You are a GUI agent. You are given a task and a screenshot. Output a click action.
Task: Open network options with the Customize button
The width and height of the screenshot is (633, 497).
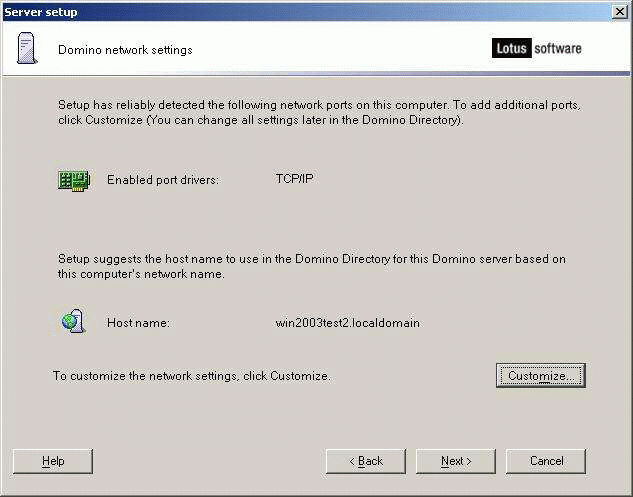click(x=540, y=375)
